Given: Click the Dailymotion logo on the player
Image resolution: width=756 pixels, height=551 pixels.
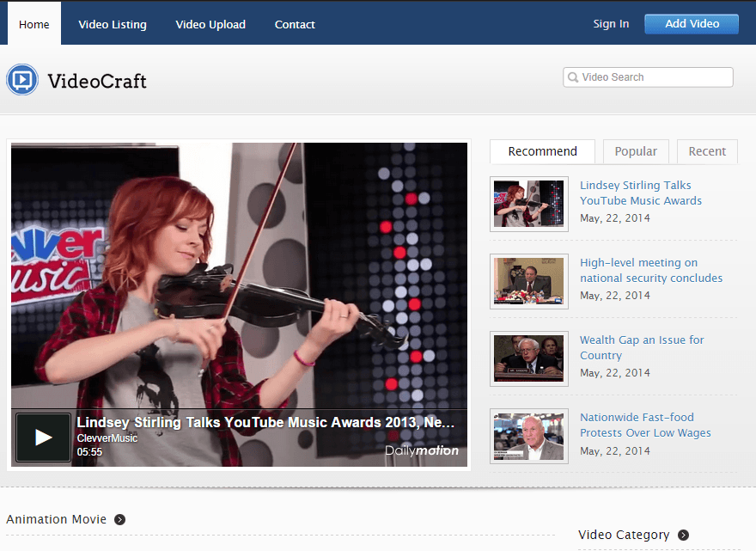Looking at the screenshot, I should (x=422, y=450).
